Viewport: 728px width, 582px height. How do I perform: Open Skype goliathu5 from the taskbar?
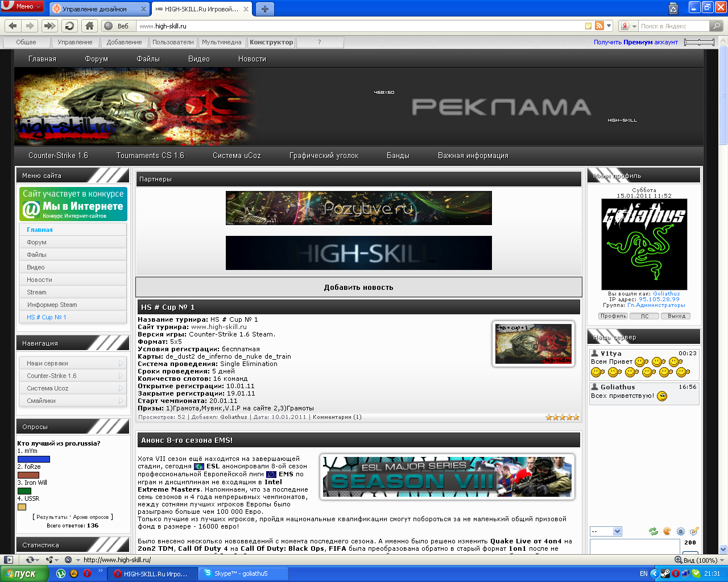[241, 573]
